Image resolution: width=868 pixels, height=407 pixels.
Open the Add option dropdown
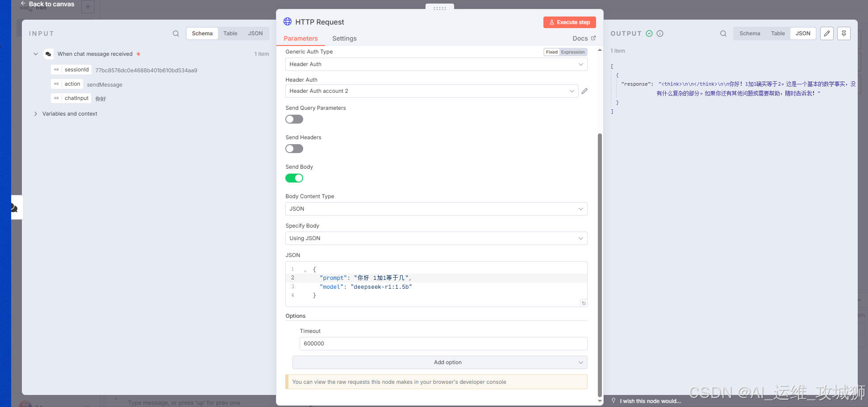(440, 362)
